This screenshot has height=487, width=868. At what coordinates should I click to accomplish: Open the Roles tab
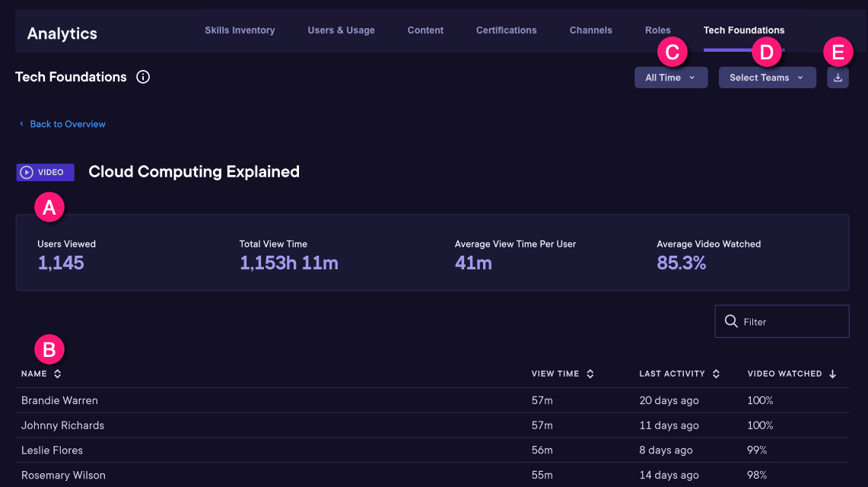point(657,30)
